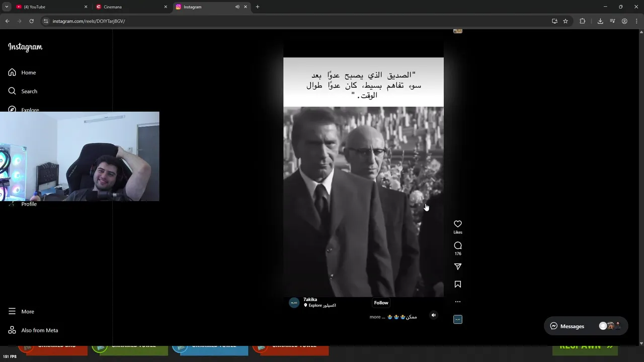This screenshot has height=362, width=644.
Task: Open a new browser tab
Action: click(258, 7)
